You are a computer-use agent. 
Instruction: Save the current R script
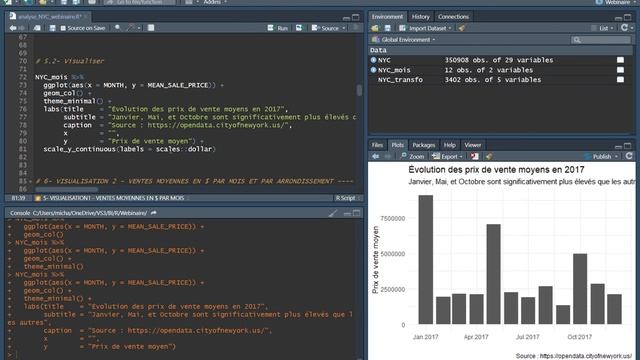coord(53,28)
